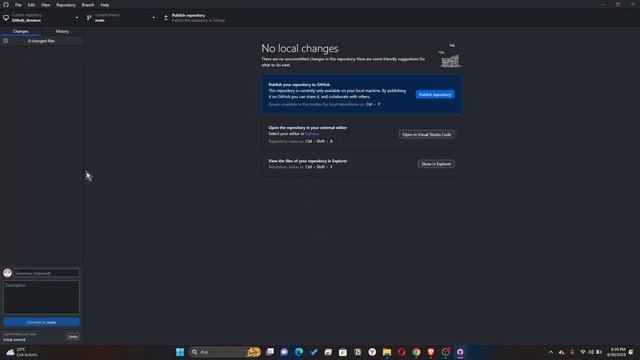This screenshot has width=640, height=360.
Task: Toggle the select all changed files checkbox
Action: click(5, 41)
